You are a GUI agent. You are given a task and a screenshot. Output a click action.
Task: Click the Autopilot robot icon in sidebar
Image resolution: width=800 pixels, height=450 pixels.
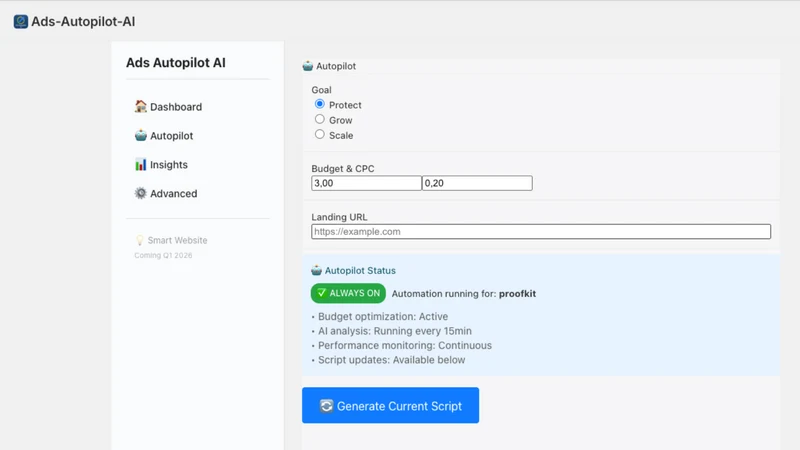pos(140,135)
